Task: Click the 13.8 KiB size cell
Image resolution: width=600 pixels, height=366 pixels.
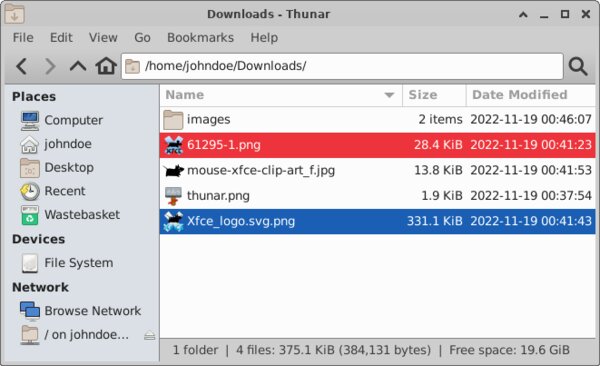Action: pos(438,170)
